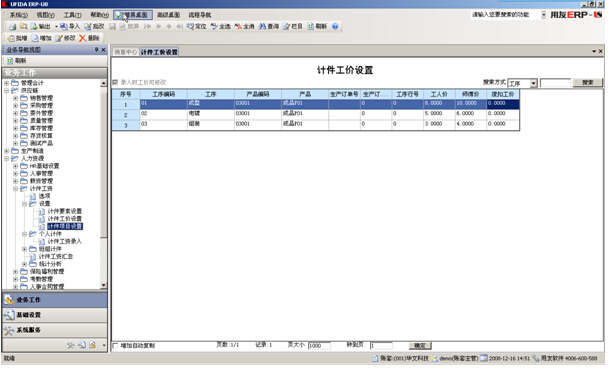Toggle the 录入时工价可修改 checkbox
The height and width of the screenshot is (368, 608).
115,82
